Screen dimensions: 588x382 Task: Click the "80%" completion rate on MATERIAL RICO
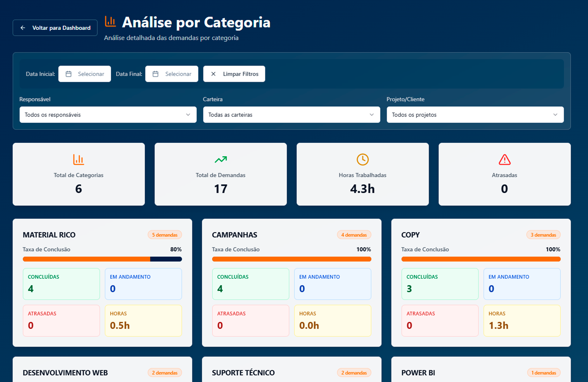(x=176, y=249)
